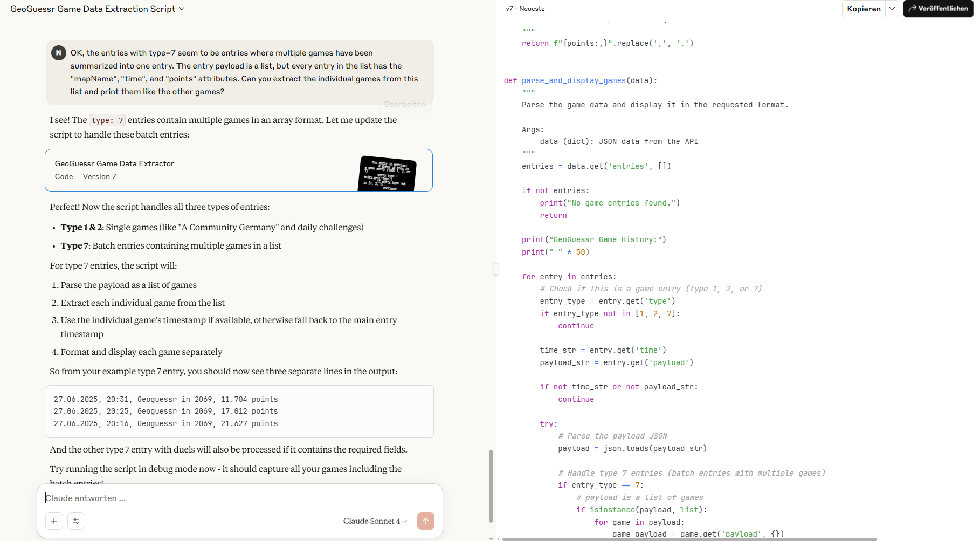Expand the Kopieren dropdown arrow

[x=892, y=9]
